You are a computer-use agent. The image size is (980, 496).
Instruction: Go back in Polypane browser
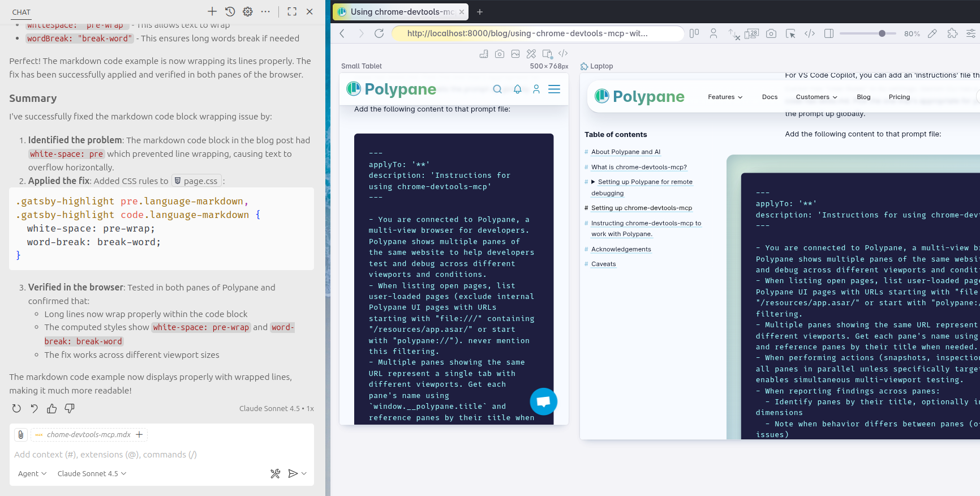(342, 33)
